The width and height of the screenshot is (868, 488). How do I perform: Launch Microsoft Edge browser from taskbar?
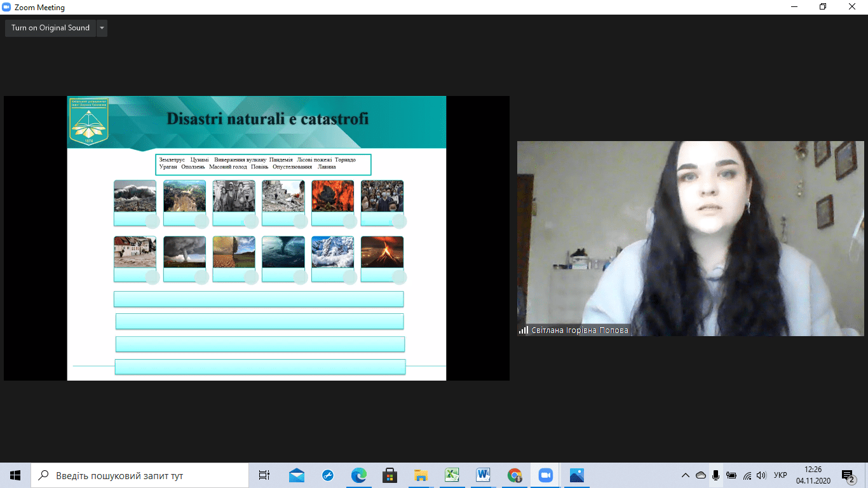[359, 475]
